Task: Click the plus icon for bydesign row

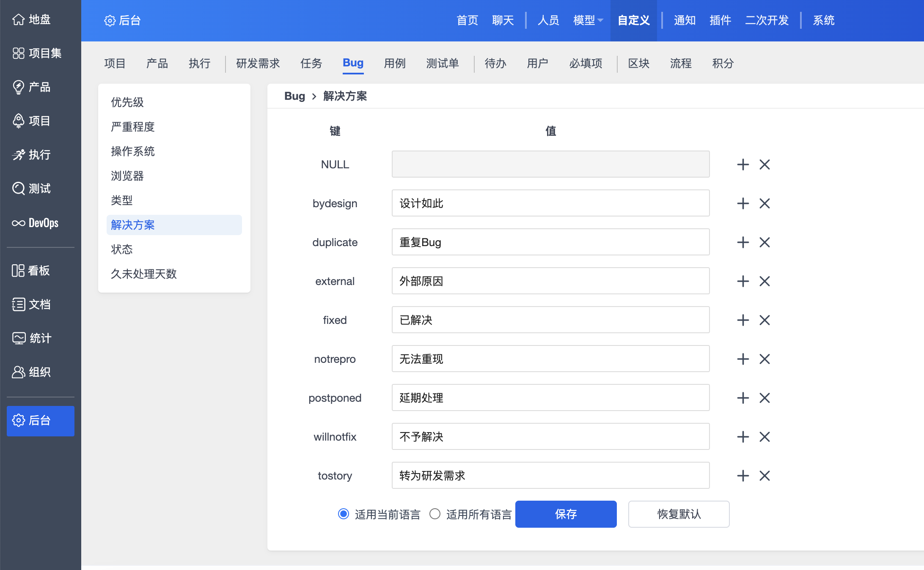Action: click(743, 203)
